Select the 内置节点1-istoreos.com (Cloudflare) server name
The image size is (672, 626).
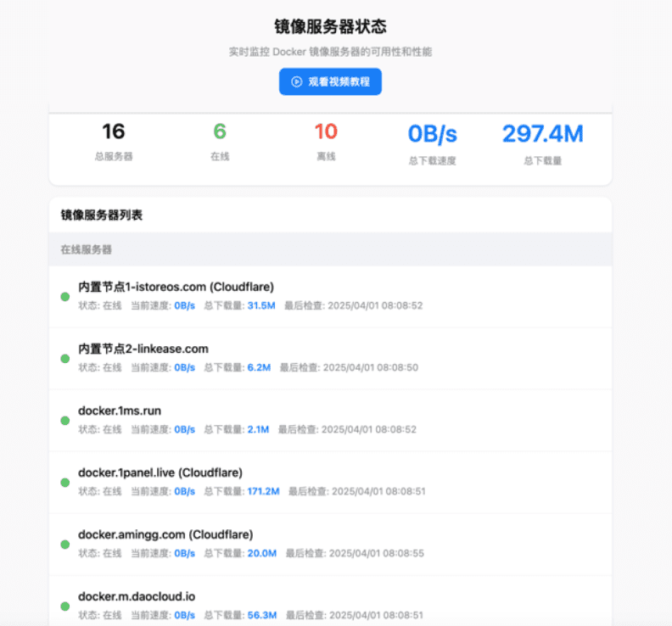(x=176, y=287)
